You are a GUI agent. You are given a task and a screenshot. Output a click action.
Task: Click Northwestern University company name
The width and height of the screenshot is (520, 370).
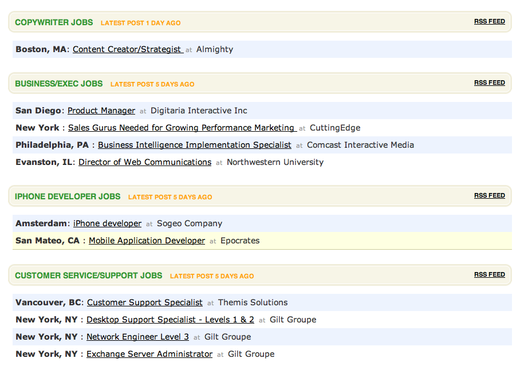pos(275,162)
